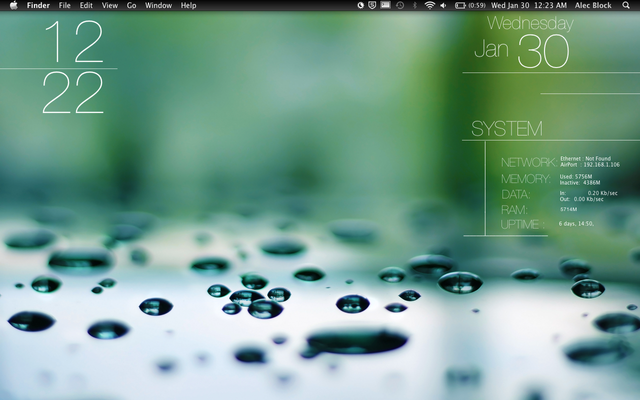
Task: Open Spotlight search magnifier icon
Action: (x=626, y=5)
